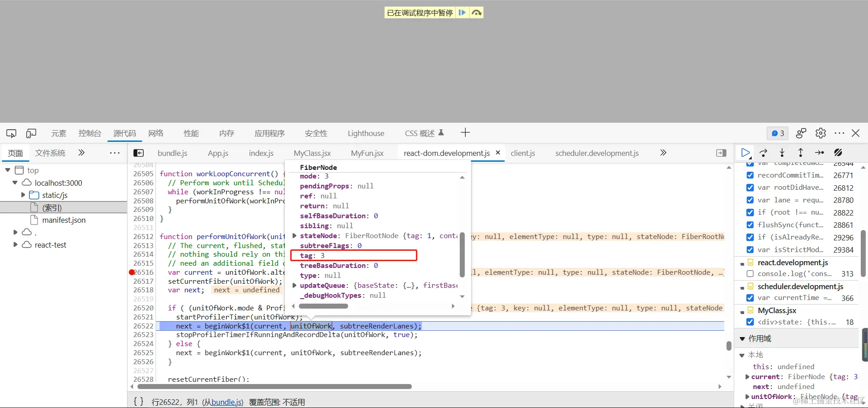The image size is (868, 408).
Task: Step over from the paused overlay banner
Action: pos(476,13)
